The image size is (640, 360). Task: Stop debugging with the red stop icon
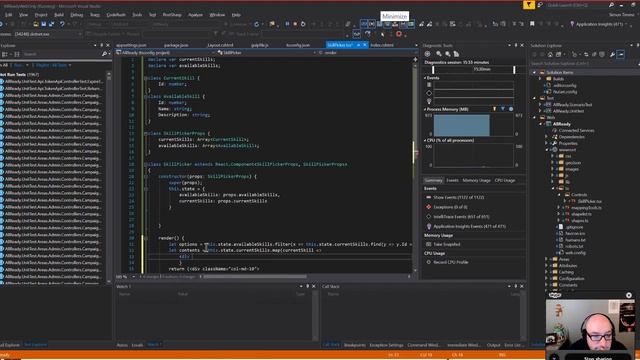click(x=295, y=24)
